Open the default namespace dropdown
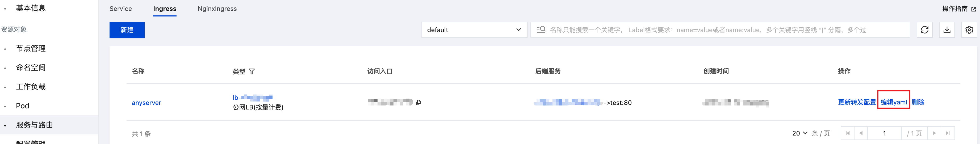The width and height of the screenshot is (980, 144). click(x=474, y=30)
